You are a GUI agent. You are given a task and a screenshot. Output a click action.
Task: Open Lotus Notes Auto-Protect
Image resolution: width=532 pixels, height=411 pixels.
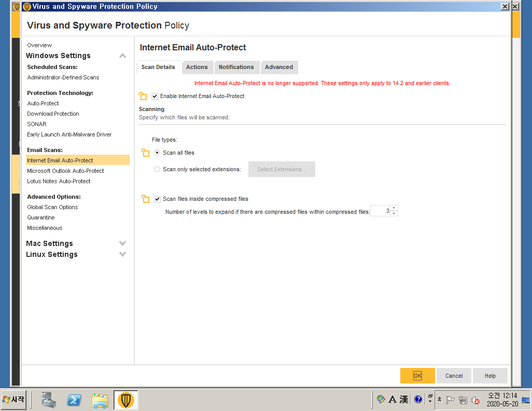(59, 182)
